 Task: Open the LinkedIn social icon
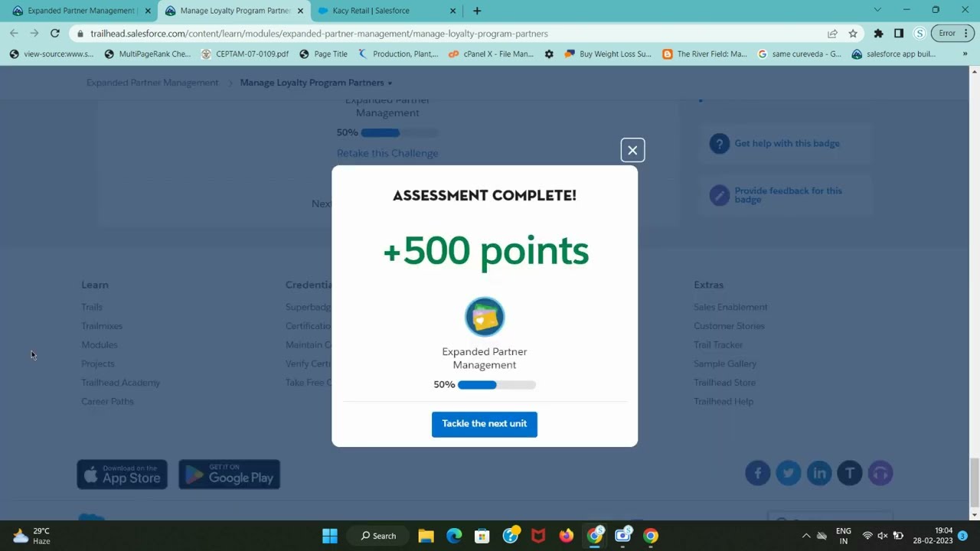tap(819, 473)
